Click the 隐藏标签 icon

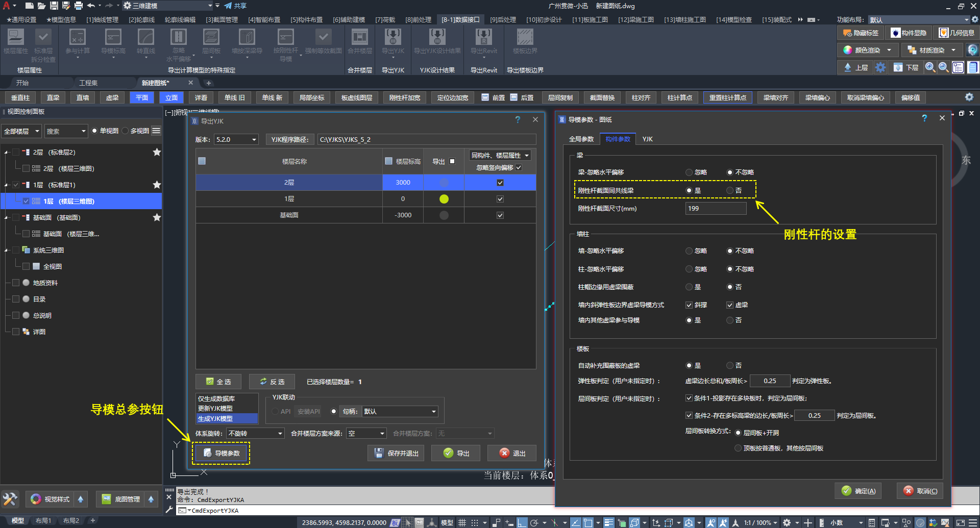click(x=861, y=33)
